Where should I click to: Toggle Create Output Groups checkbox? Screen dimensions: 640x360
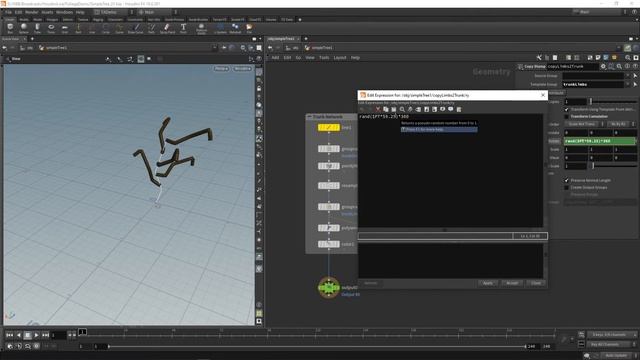click(x=566, y=188)
